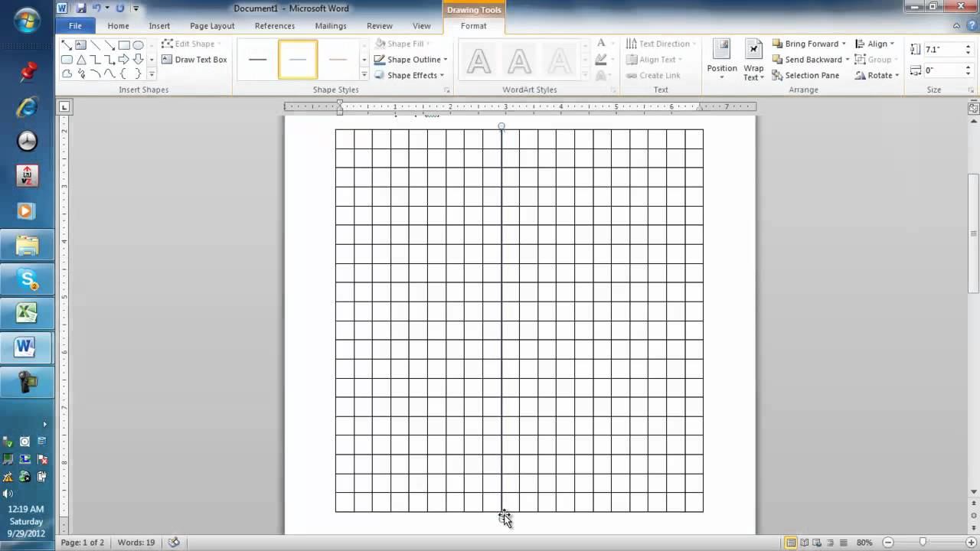Switch to the Mailings tab
The image size is (980, 551).
(x=331, y=26)
